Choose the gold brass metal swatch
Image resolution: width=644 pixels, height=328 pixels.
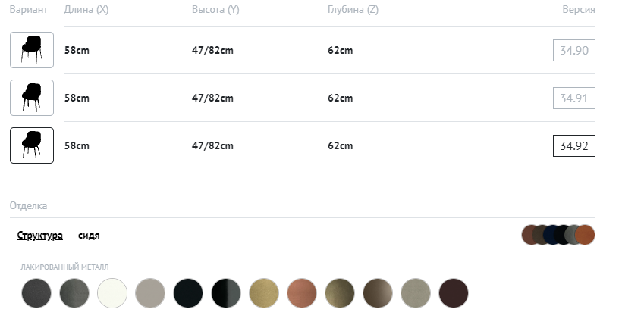(264, 292)
